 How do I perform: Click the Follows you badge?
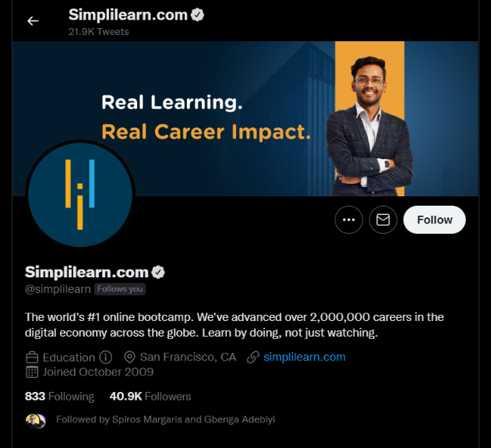[120, 289]
